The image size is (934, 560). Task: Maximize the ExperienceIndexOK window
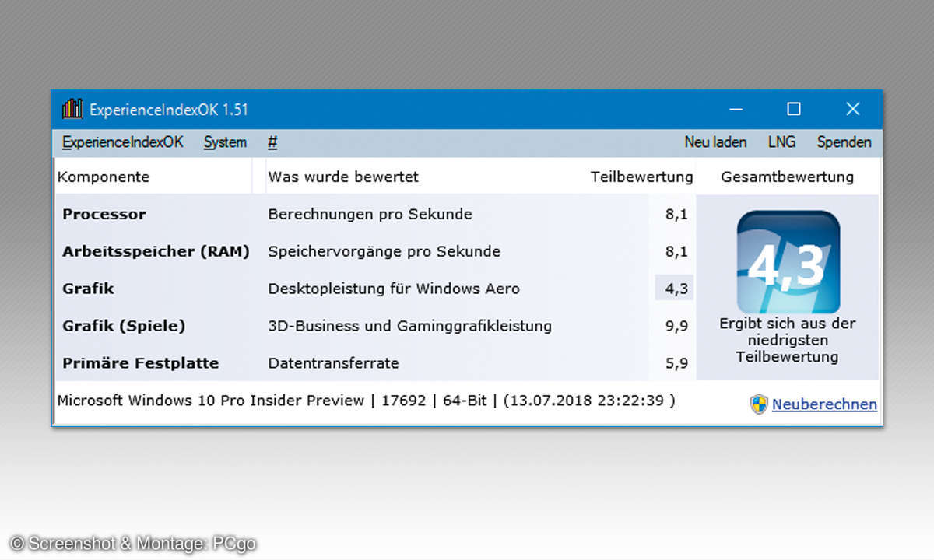(793, 109)
